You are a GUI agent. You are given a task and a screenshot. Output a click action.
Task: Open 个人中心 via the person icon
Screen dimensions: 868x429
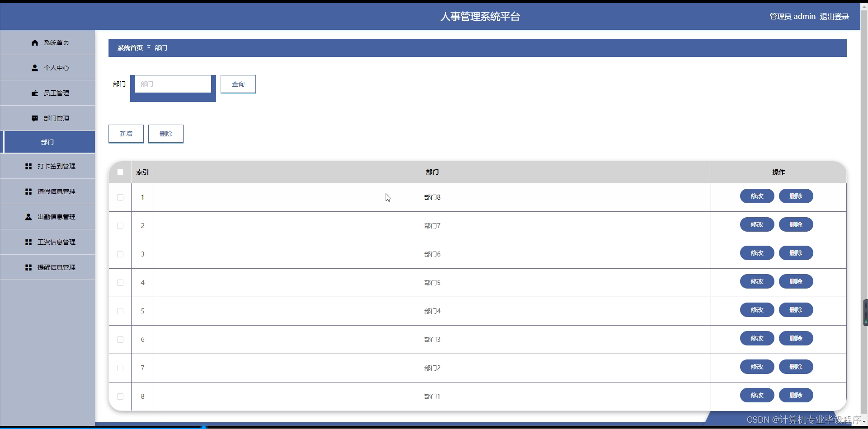[x=35, y=68]
